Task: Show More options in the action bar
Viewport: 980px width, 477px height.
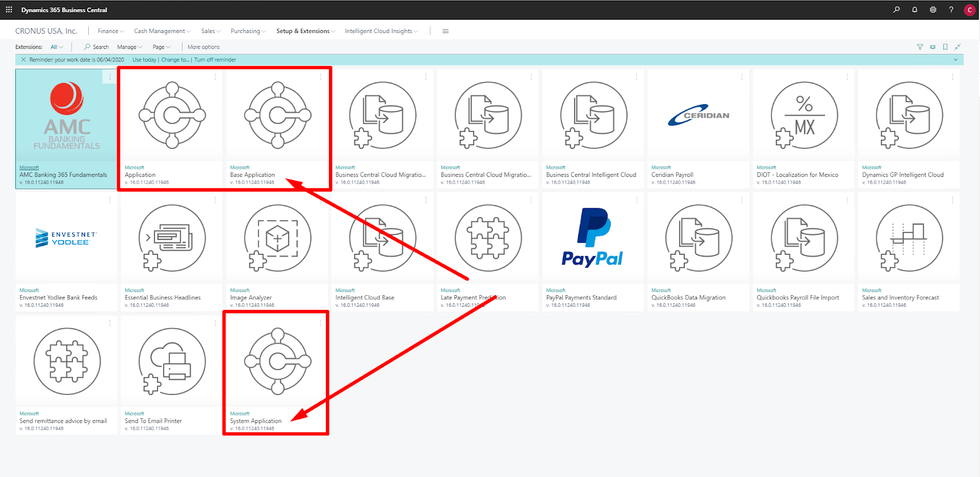Action: point(203,47)
